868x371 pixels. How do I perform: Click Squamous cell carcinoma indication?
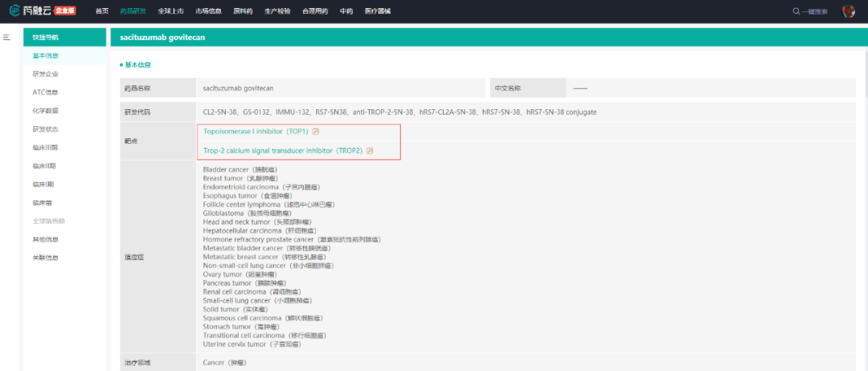click(263, 318)
